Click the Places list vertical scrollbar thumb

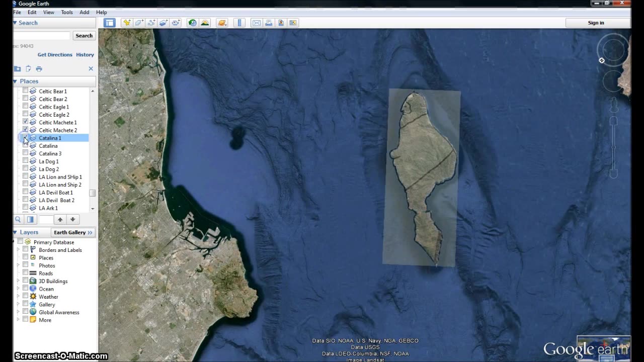[x=93, y=193]
